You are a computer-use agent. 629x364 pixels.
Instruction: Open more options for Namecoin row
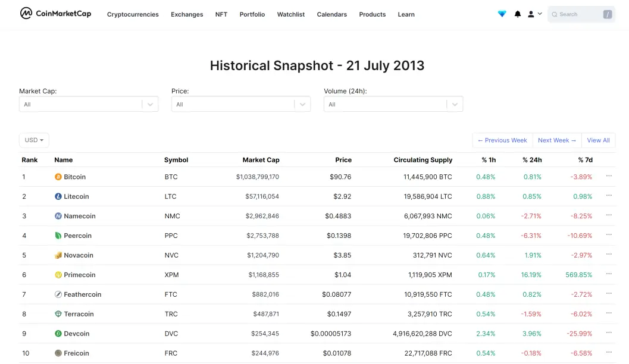(609, 215)
